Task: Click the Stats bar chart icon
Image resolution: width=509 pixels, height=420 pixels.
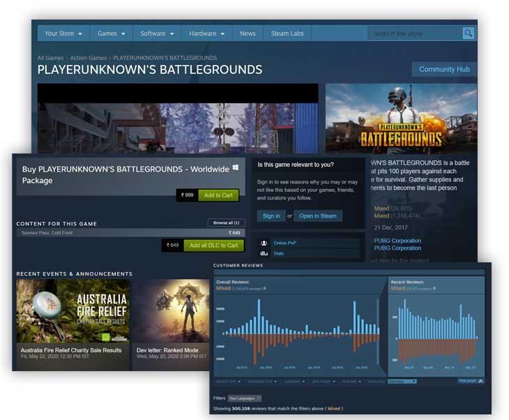Action: coord(264,253)
